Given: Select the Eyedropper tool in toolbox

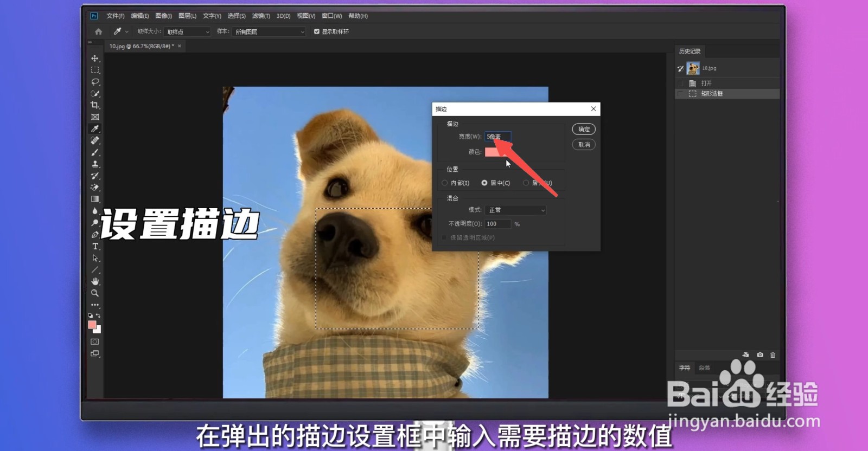Looking at the screenshot, I should click(95, 128).
